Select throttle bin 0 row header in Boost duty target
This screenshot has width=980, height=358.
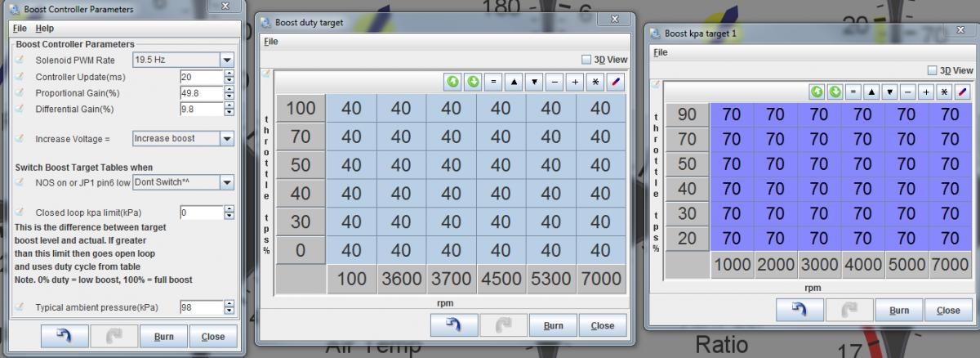[301, 250]
